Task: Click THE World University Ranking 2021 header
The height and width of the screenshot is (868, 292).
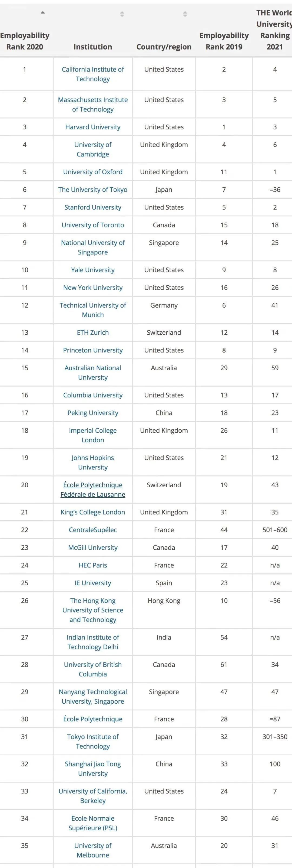Action: coord(274,30)
